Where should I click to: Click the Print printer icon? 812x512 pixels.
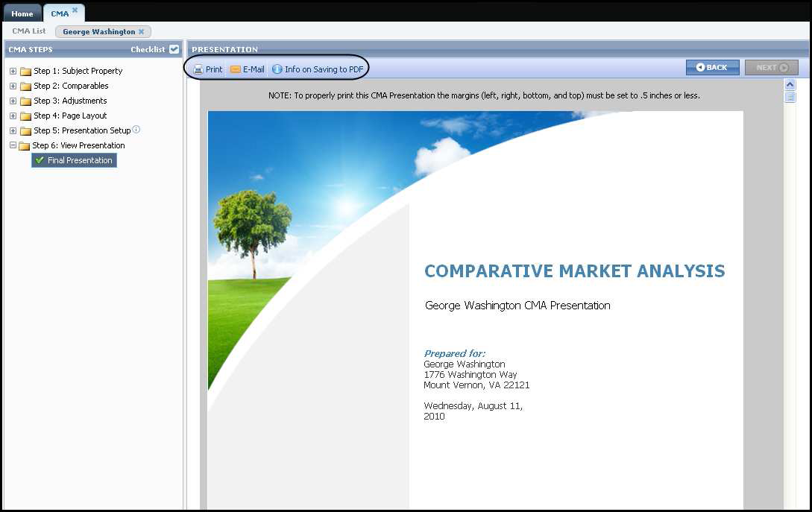[198, 69]
